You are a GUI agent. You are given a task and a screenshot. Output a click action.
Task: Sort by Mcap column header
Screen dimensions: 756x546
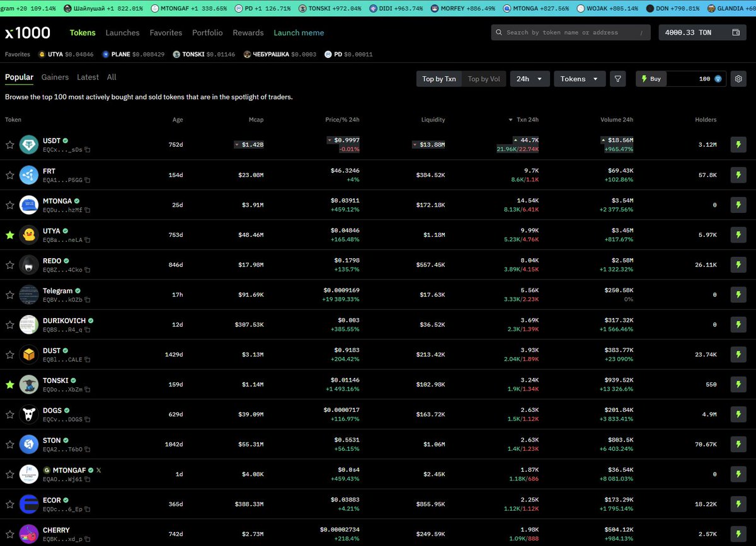tap(256, 120)
